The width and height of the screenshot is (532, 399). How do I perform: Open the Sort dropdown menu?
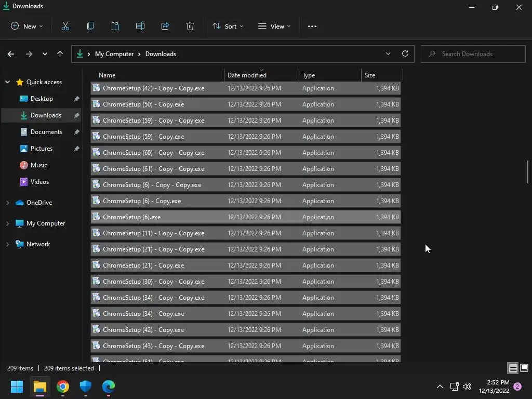click(x=228, y=26)
